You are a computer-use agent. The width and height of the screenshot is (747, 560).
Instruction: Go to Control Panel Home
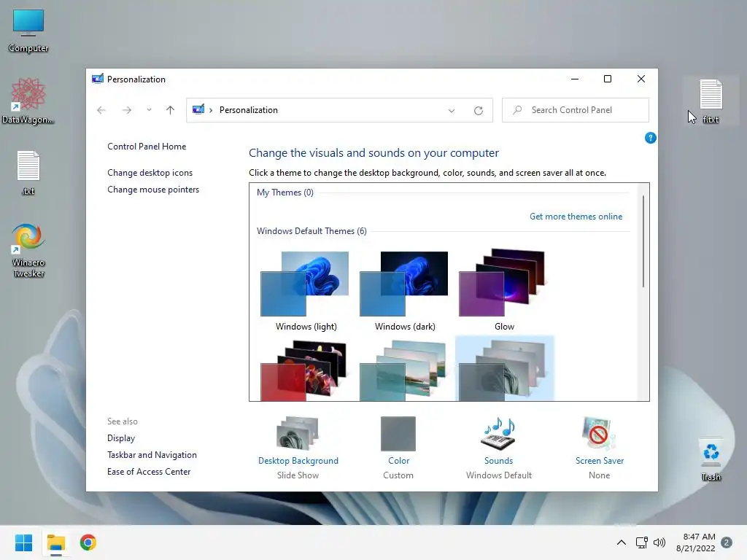click(147, 147)
